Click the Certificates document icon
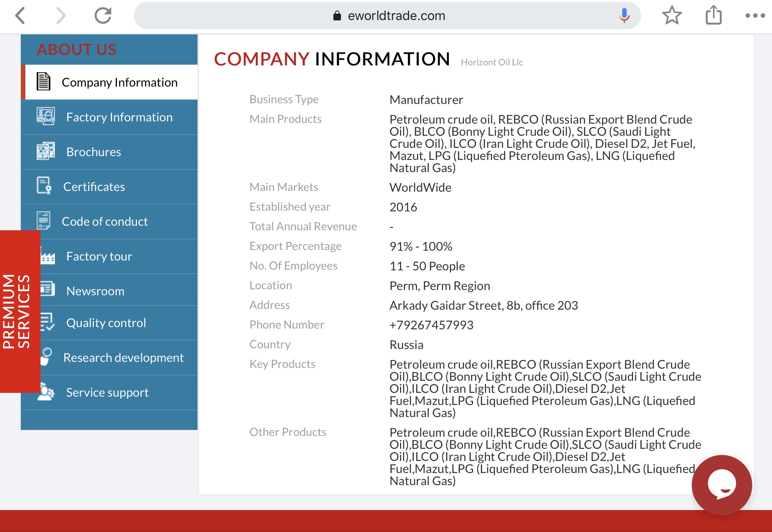 coord(44,186)
